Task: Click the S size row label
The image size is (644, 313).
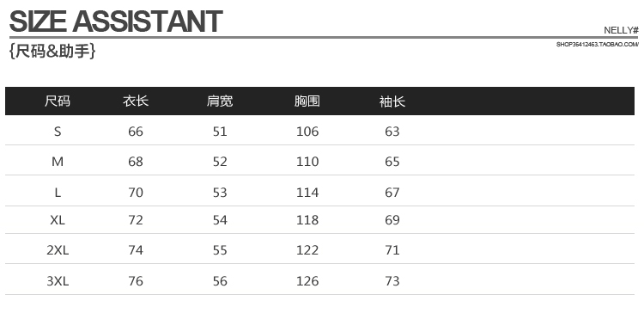Action: 58,132
